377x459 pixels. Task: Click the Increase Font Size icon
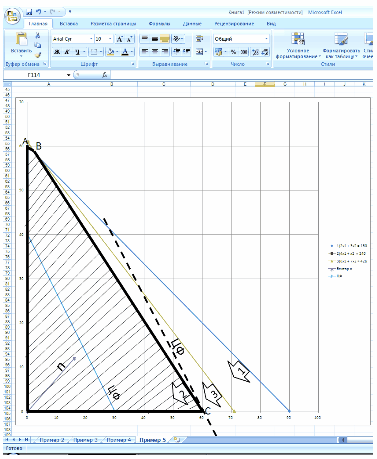(x=120, y=39)
